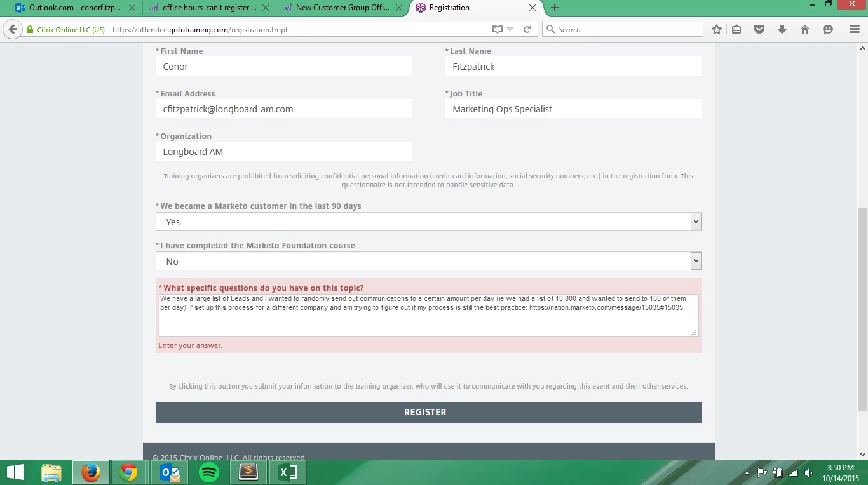The image size is (868, 485).
Task: Click the 'Enter your answer.' error text
Action: (x=190, y=345)
